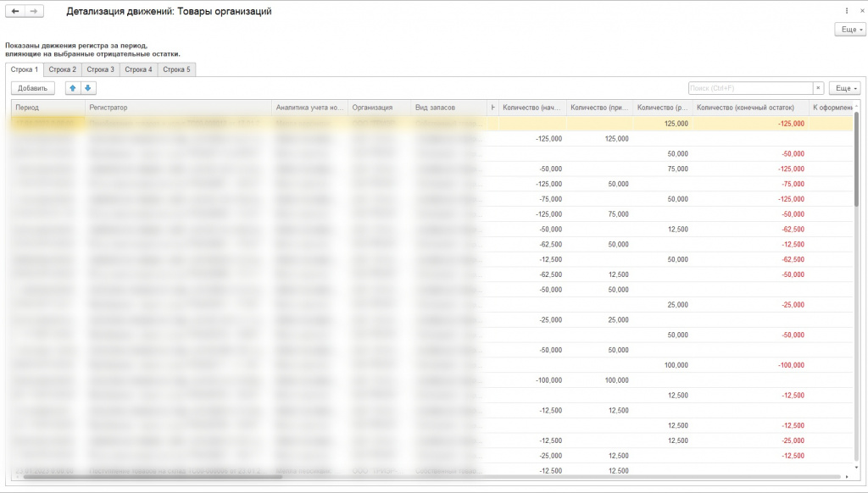The image size is (868, 493).
Task: Clear the search field with the x
Action: pos(818,88)
